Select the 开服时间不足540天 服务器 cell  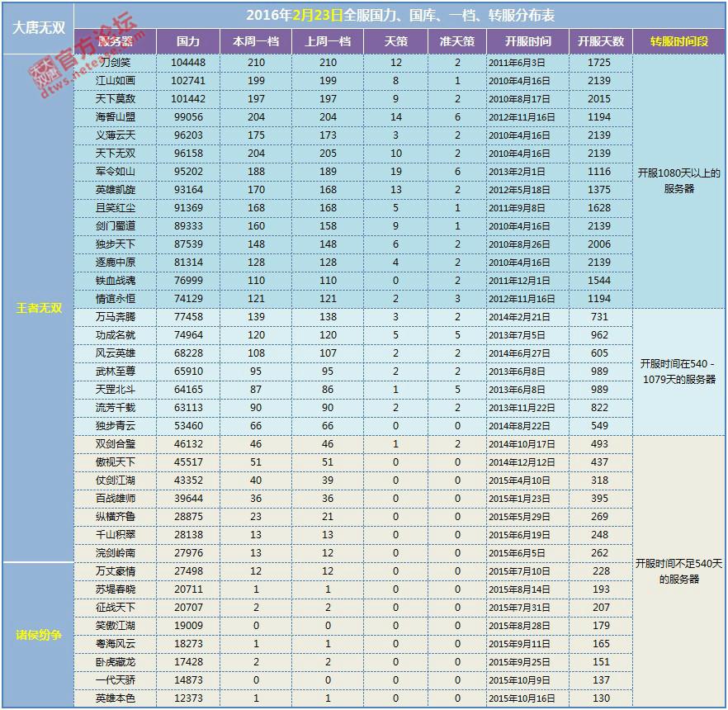(678, 571)
